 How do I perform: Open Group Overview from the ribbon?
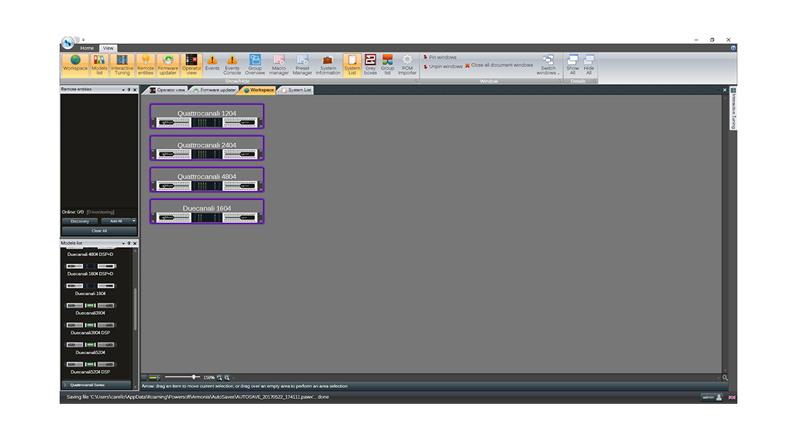[255, 65]
